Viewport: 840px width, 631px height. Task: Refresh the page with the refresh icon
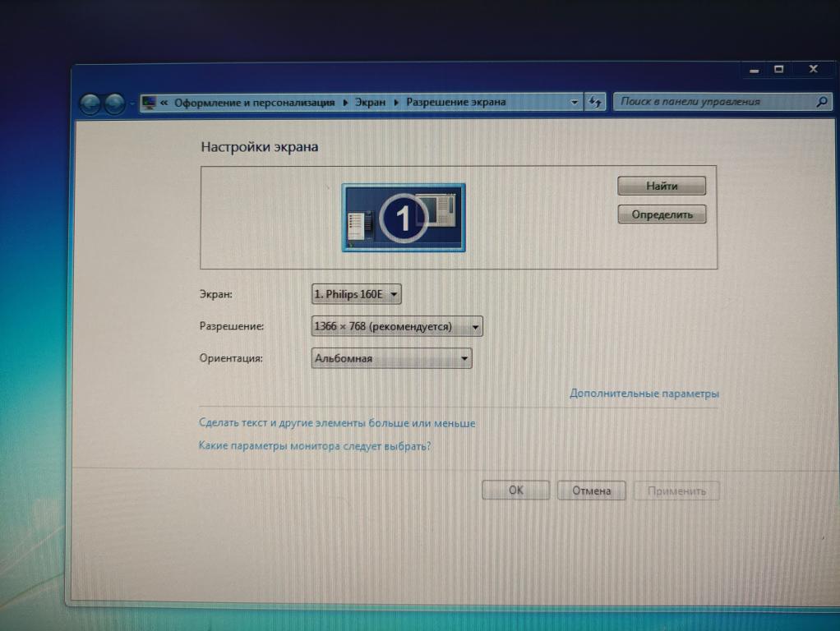coord(594,101)
